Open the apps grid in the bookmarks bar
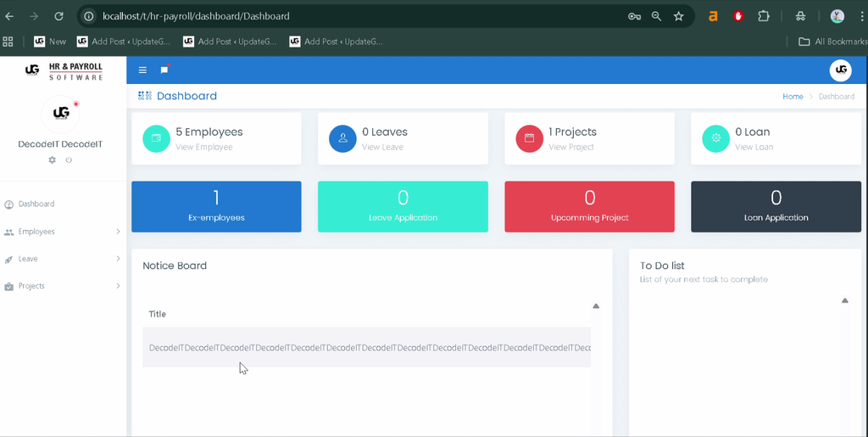Screen dimensions: 868x437 coord(8,42)
